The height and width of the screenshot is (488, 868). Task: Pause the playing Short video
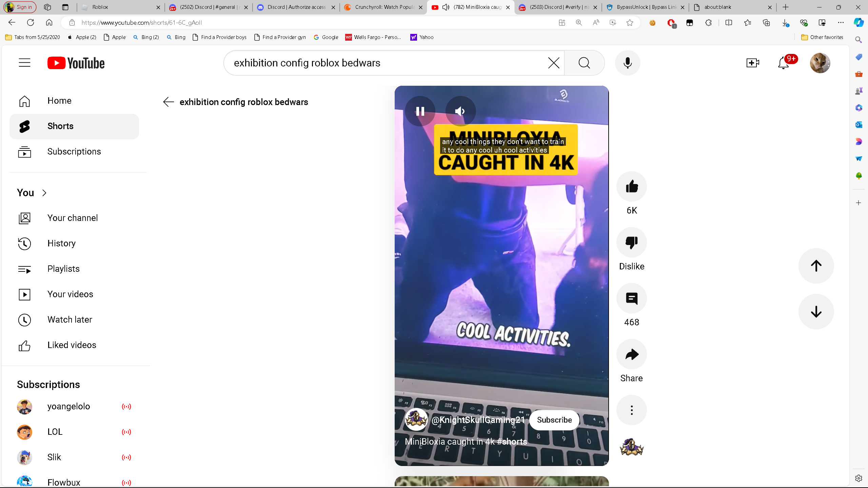420,111
